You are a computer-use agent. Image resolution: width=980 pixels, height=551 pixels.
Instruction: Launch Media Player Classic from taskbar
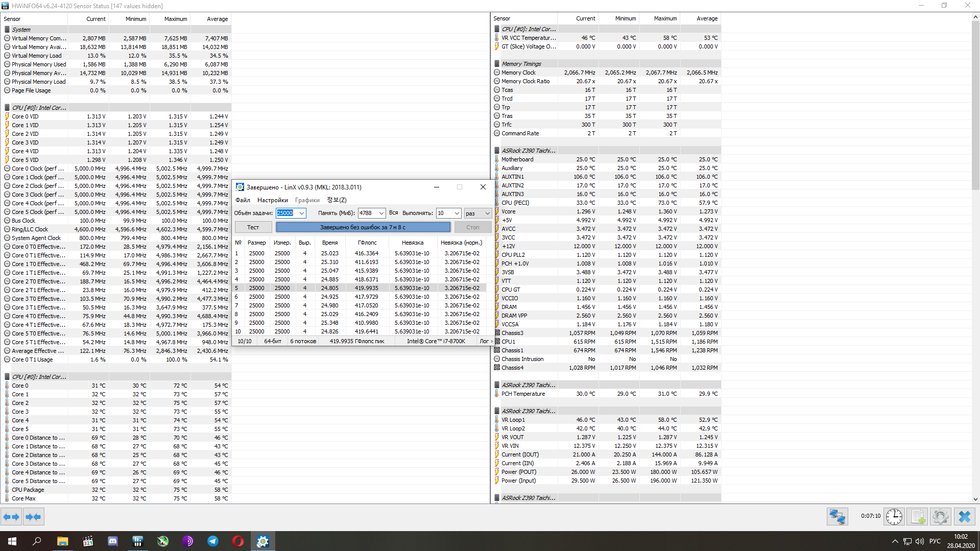(87, 541)
